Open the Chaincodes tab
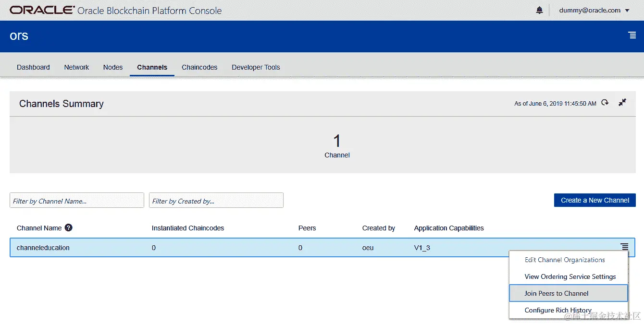Viewport: 644px width, 324px height. 199,67
